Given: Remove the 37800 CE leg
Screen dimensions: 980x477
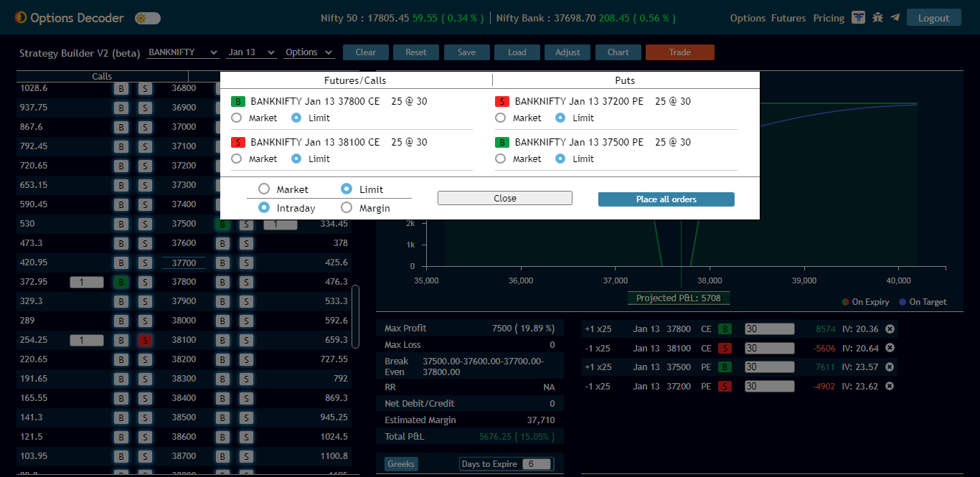Looking at the screenshot, I should (x=890, y=329).
